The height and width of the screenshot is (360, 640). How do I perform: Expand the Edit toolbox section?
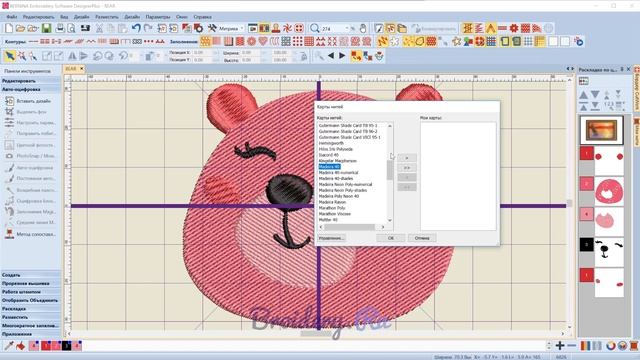point(31,81)
